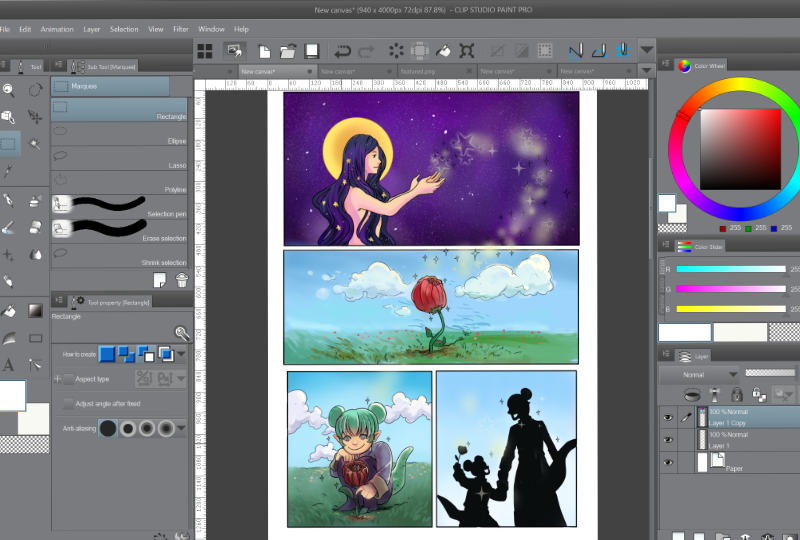Enable Adjust angle after fixed checkbox
The height and width of the screenshot is (540, 800).
[x=68, y=404]
